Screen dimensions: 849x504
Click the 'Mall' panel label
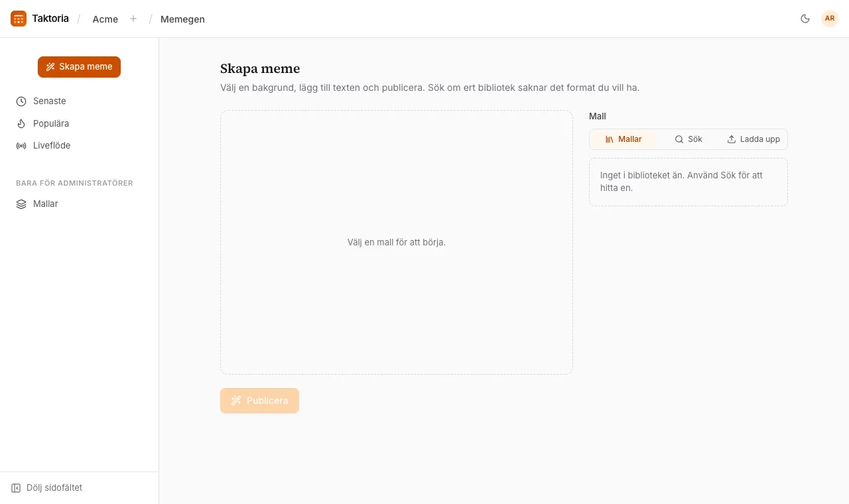598,116
